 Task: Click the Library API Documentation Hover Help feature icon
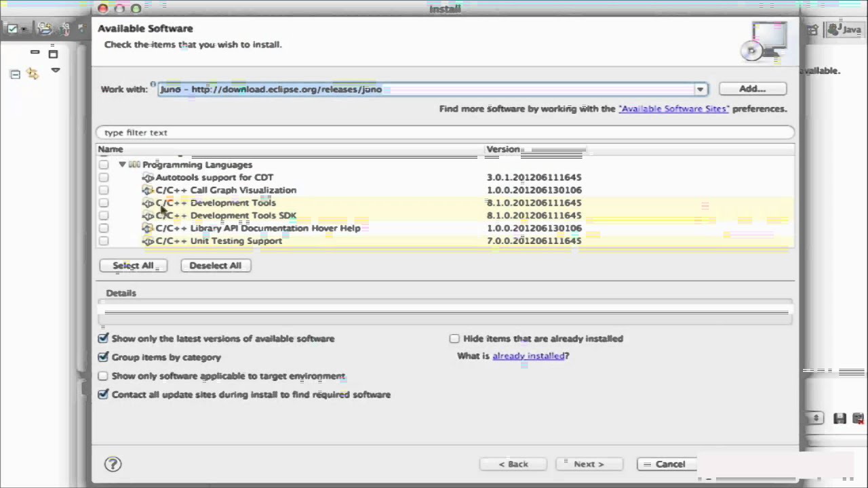point(148,228)
